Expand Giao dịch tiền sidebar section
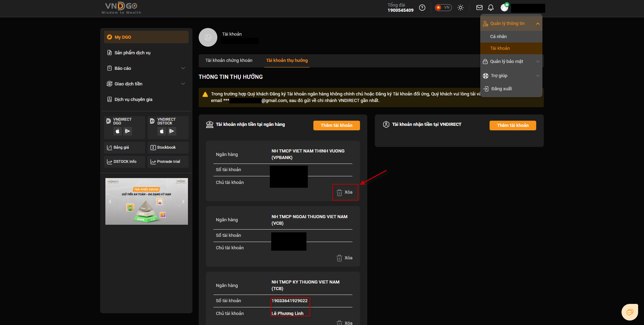The width and height of the screenshot is (644, 325). (x=146, y=84)
